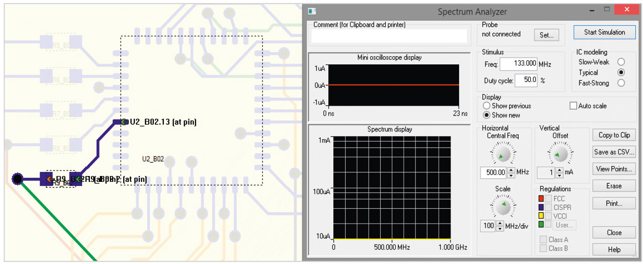Viewport: 644px width, 264px height.
Task: Click the blue CISPR regulation color swatch
Action: 541,207
